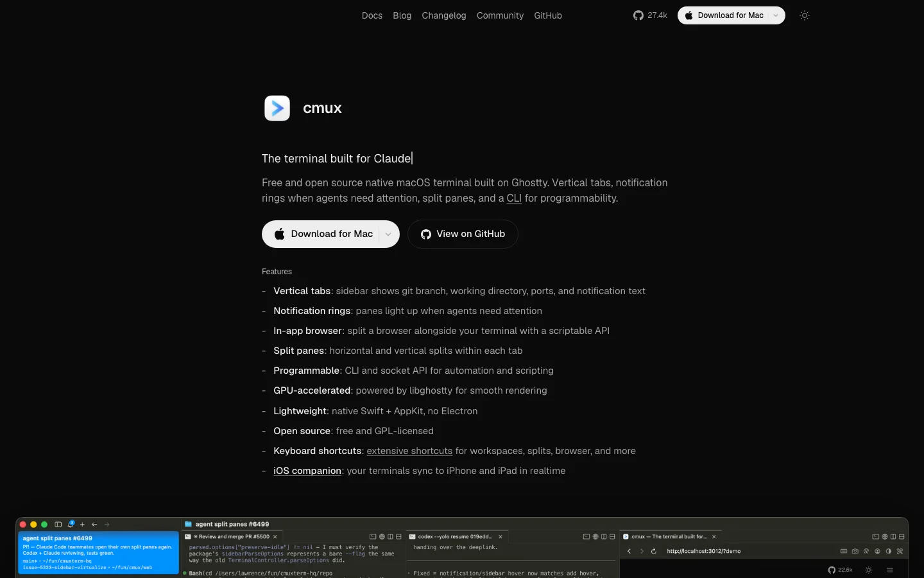The height and width of the screenshot is (578, 924).
Task: Click split-down icon in Review and merge pane
Action: click(x=398, y=536)
